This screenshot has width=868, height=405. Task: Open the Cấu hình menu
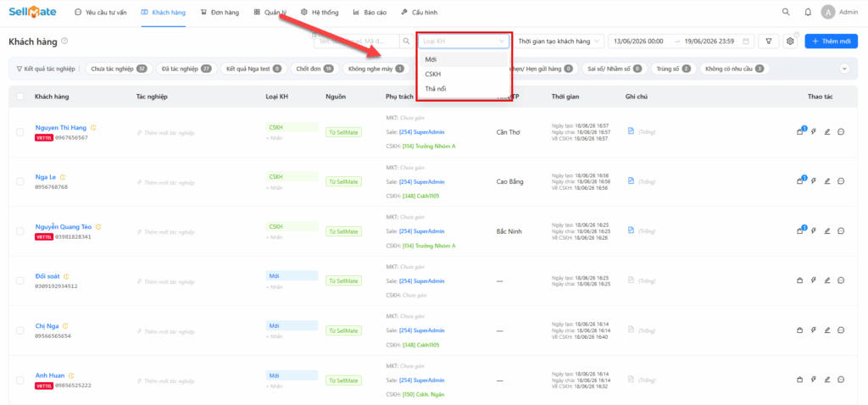[419, 12]
